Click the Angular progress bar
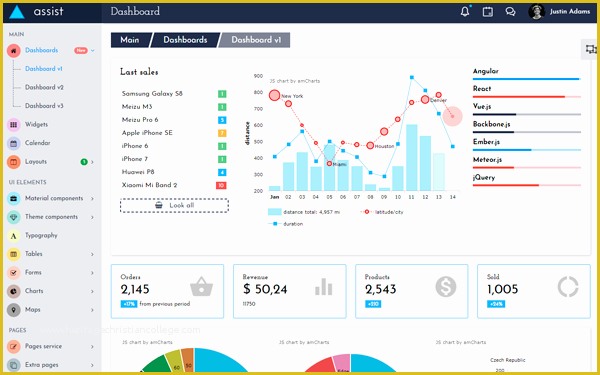The image size is (600, 375). tap(527, 79)
